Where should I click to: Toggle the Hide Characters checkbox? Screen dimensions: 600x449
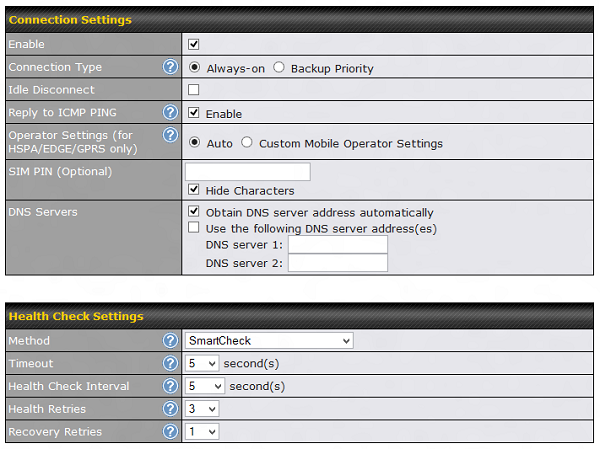194,190
